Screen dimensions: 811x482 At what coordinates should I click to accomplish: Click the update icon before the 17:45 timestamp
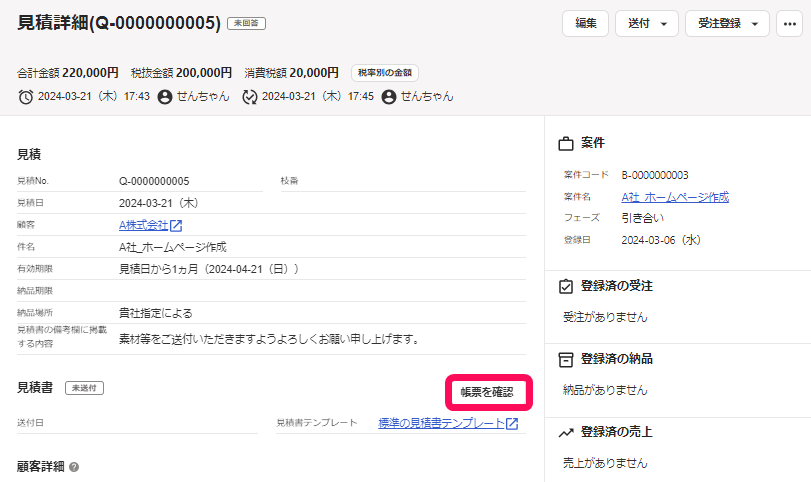click(250, 97)
